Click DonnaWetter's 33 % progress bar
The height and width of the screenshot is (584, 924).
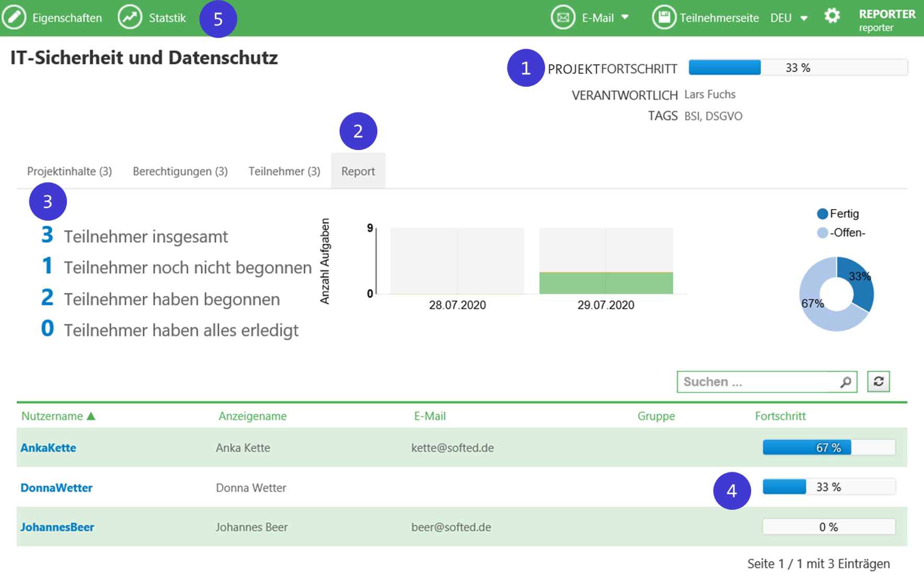(x=829, y=487)
